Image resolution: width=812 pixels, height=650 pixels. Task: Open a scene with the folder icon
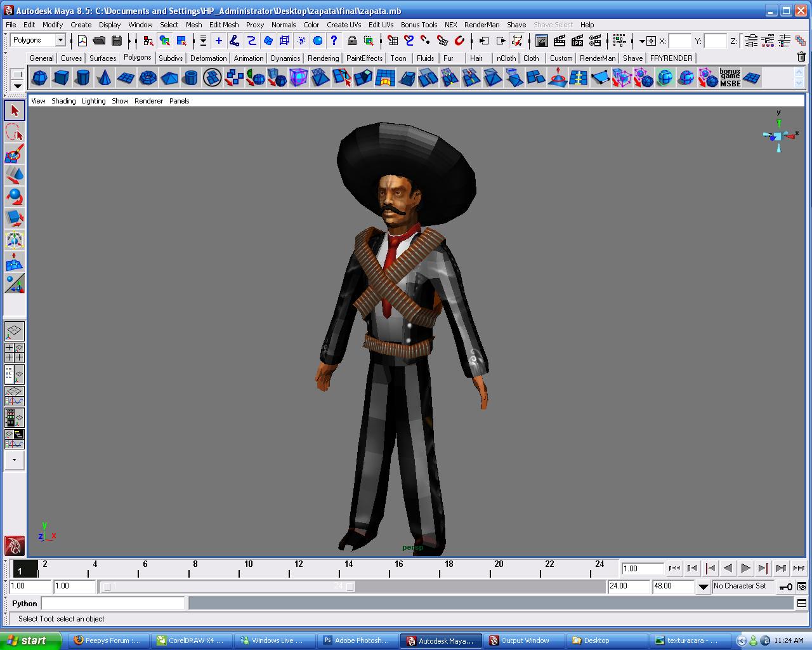tap(99, 41)
